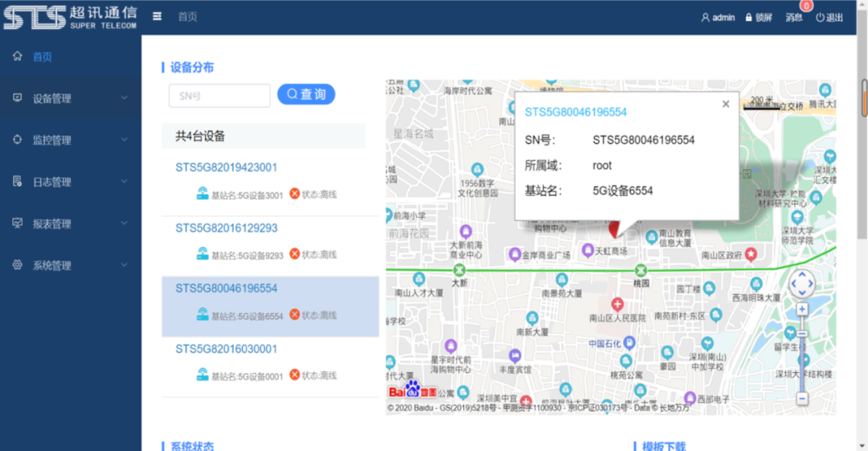Open the 报表管理 menu item
868x451 pixels.
click(70, 223)
